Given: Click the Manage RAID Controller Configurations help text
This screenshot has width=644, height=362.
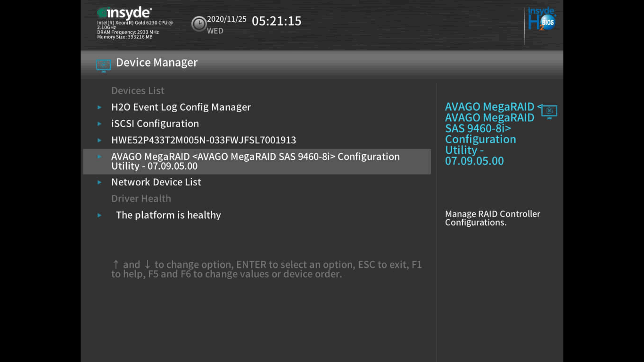Looking at the screenshot, I should (492, 218).
